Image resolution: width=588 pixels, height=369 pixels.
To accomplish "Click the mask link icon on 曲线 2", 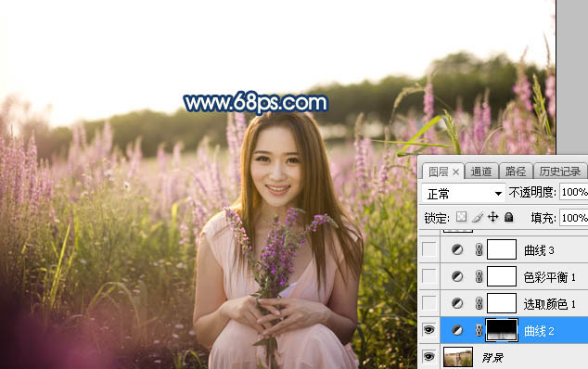I will [479, 330].
